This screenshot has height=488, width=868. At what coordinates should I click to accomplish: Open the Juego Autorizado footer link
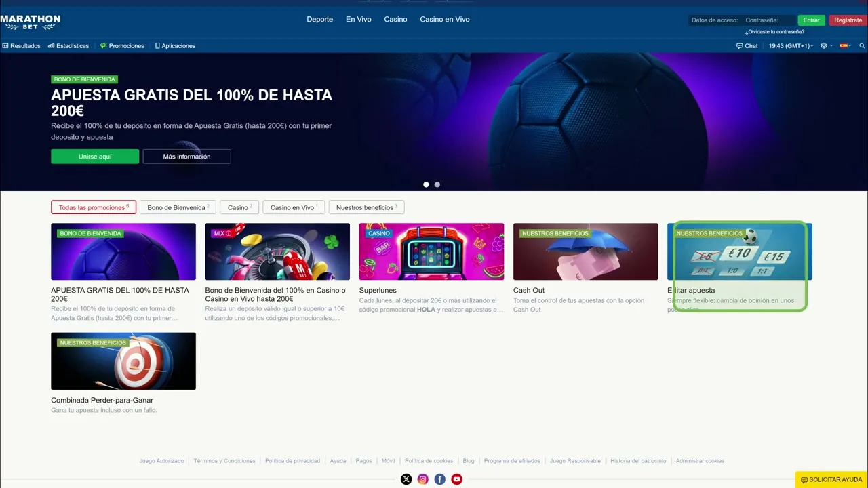point(161,461)
